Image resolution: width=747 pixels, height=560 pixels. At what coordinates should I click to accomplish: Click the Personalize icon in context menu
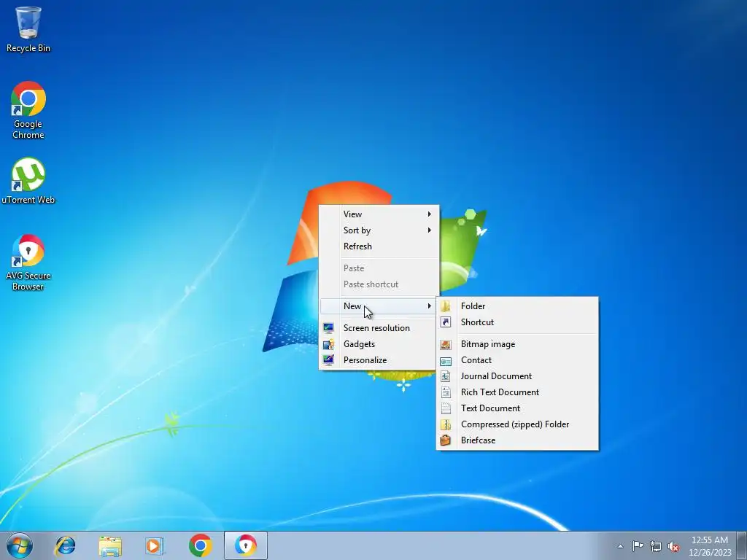pyautogui.click(x=328, y=360)
